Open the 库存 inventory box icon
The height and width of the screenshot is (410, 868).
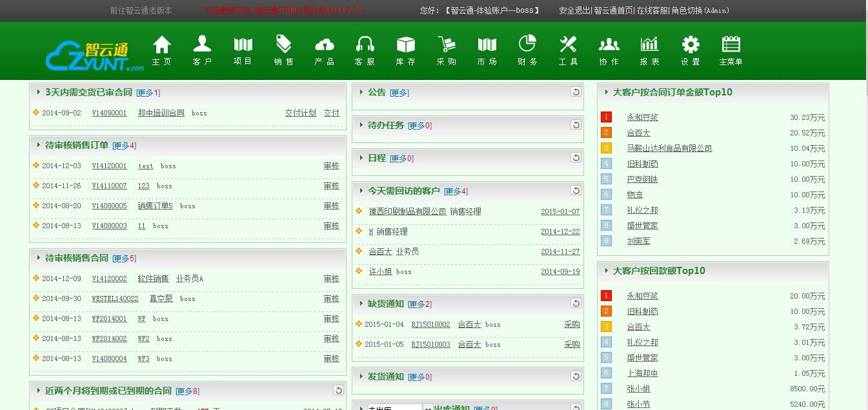tap(406, 50)
